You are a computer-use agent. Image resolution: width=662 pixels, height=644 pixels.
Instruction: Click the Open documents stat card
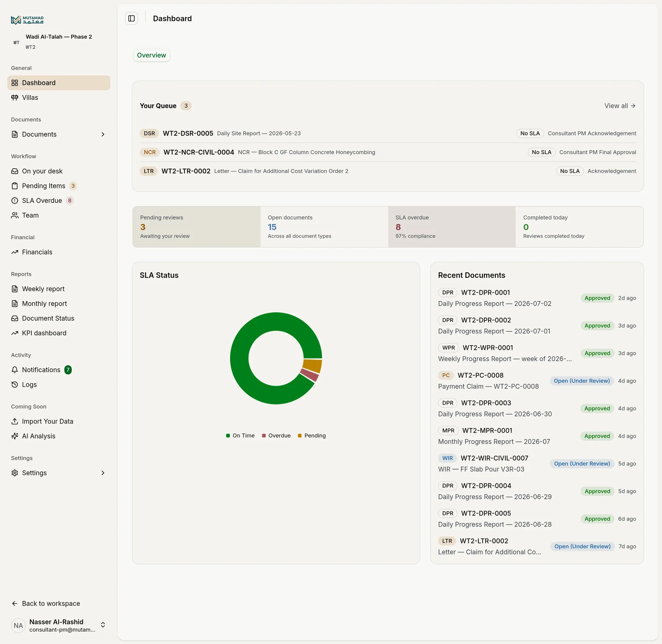coord(324,227)
